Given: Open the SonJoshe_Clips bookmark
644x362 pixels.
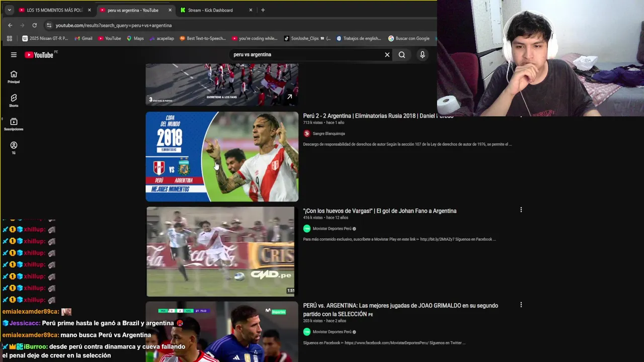Looking at the screenshot, I should [307, 38].
